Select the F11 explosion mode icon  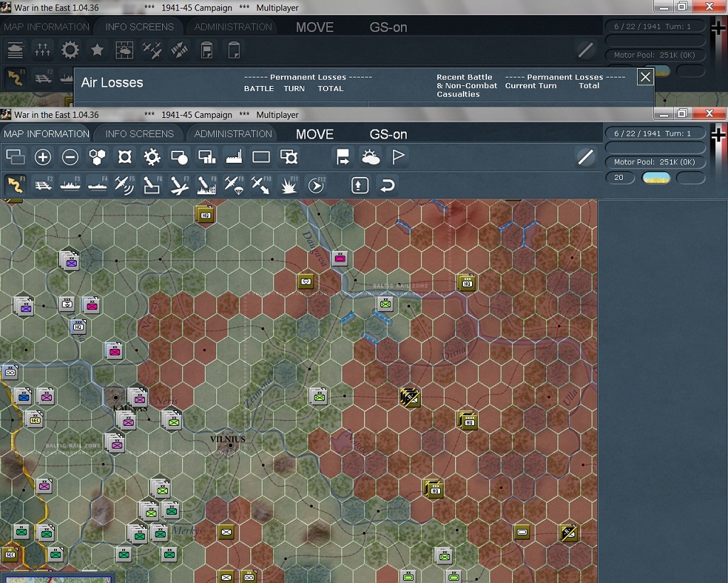(x=289, y=185)
